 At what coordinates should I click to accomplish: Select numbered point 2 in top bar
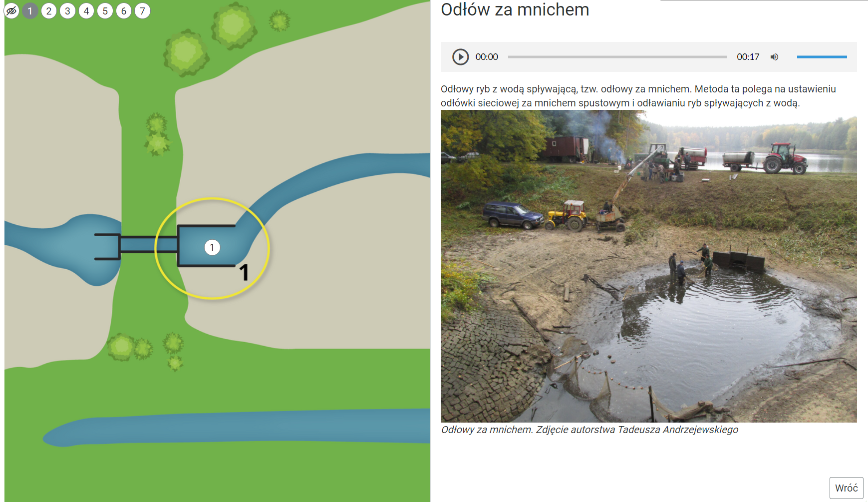pyautogui.click(x=49, y=10)
